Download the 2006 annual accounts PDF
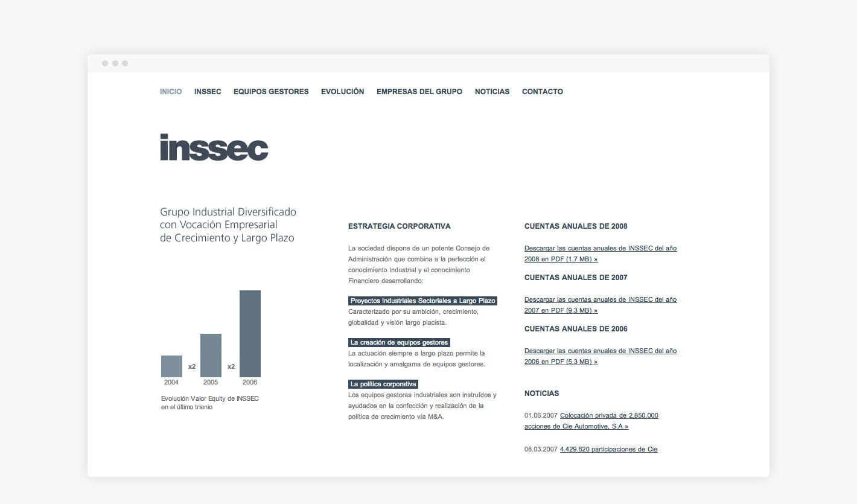This screenshot has width=857, height=504. 601,356
